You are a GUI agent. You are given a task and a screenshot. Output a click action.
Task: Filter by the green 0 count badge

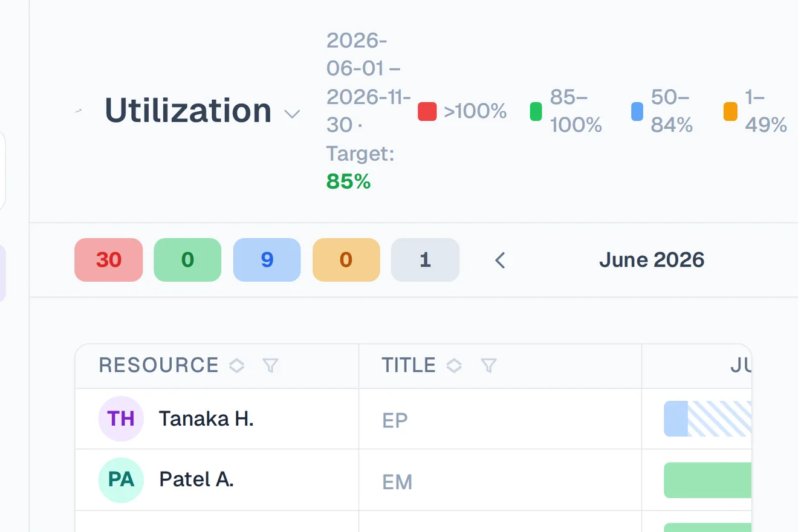[187, 260]
